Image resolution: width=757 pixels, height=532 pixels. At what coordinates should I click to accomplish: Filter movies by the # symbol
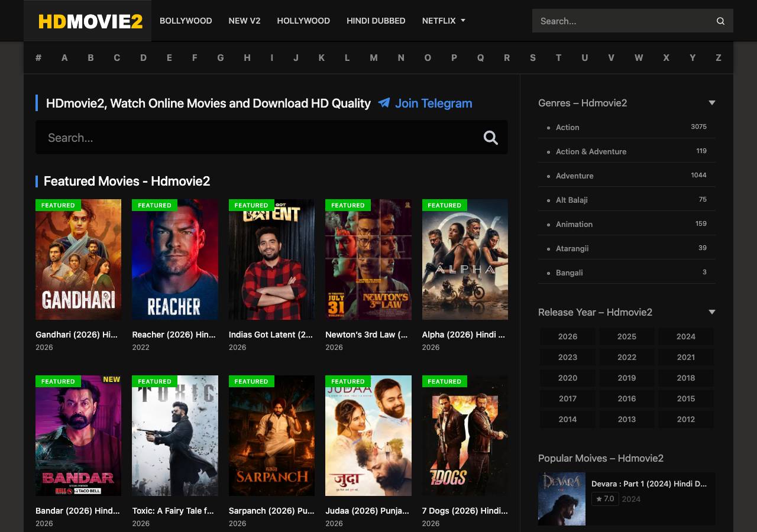(38, 57)
